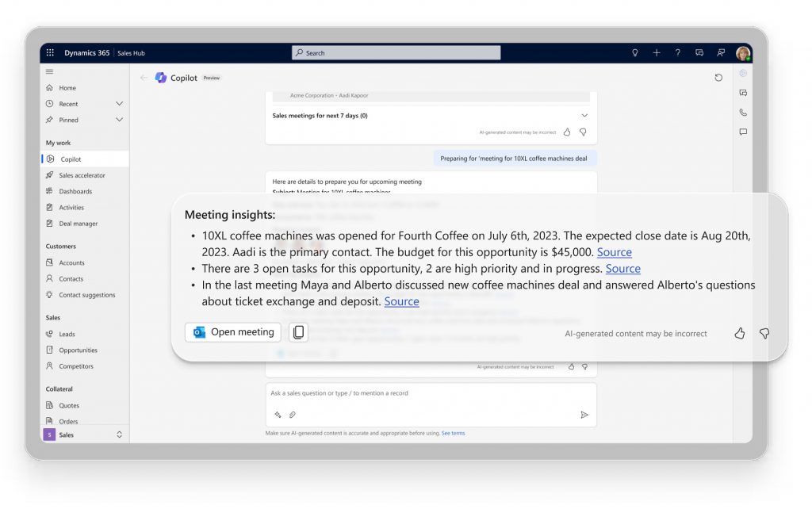This screenshot has height=513, width=812.
Task: Expand the Recent chevron in sidebar
Action: 119,104
